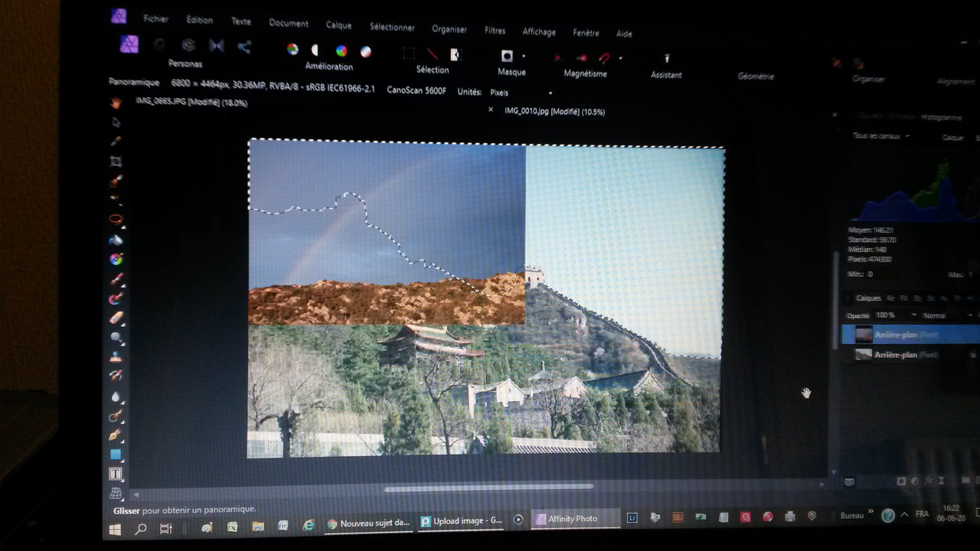Screen dimensions: 980x551
Task: Open the Calque menu
Action: (x=338, y=24)
